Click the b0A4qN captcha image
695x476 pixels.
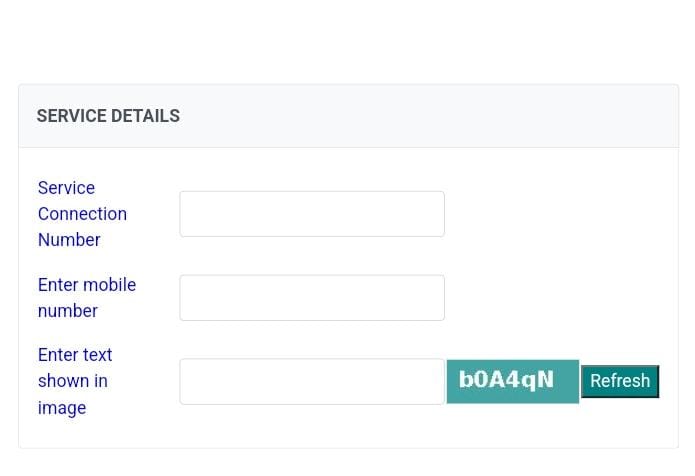click(513, 382)
